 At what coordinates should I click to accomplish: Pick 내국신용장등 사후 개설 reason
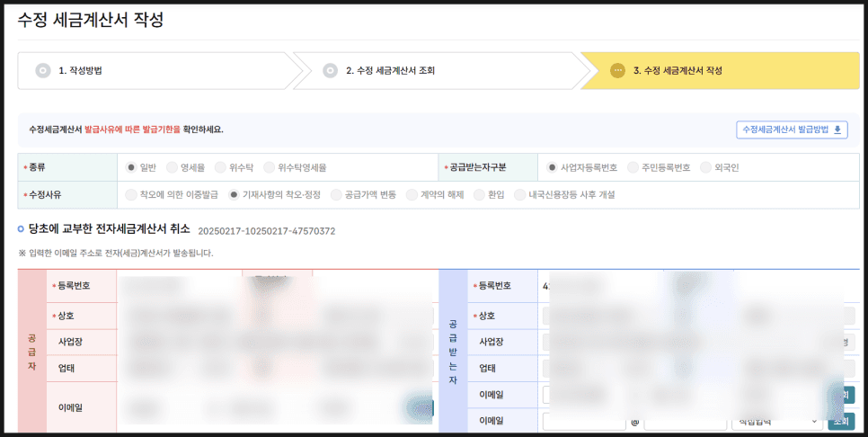(x=519, y=195)
